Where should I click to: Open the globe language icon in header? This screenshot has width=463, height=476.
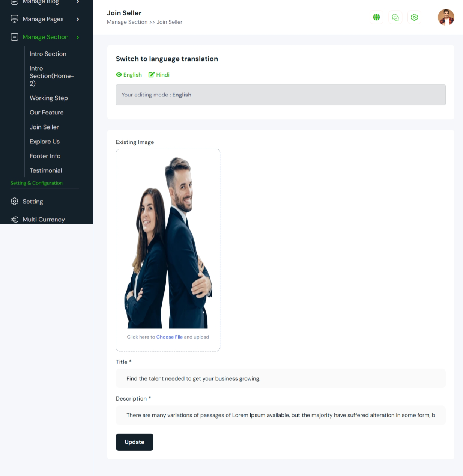click(x=376, y=17)
